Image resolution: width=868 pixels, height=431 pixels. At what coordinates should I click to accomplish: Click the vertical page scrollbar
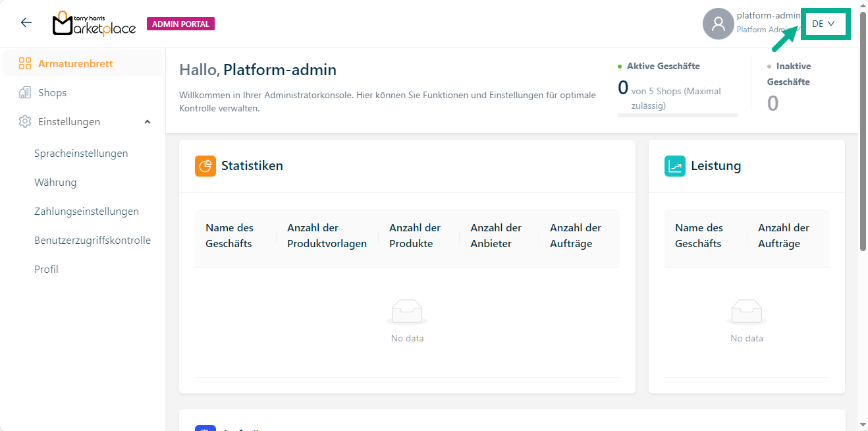(x=863, y=132)
